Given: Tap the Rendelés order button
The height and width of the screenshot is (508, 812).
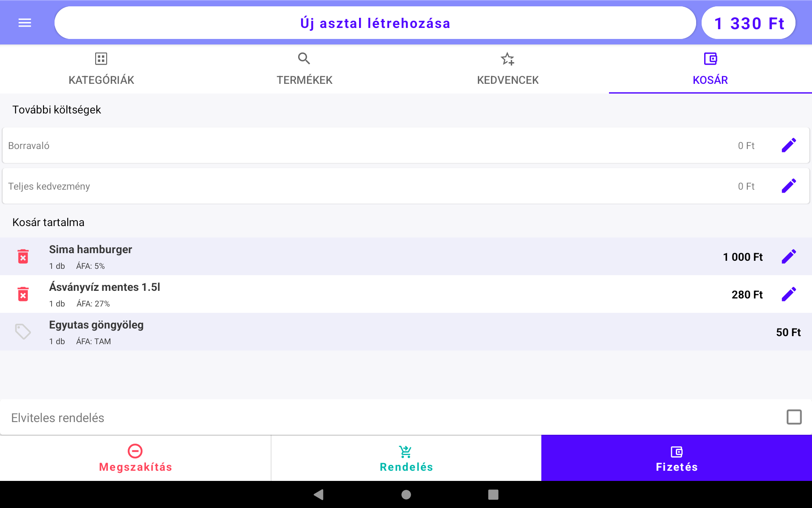Looking at the screenshot, I should click(406, 458).
